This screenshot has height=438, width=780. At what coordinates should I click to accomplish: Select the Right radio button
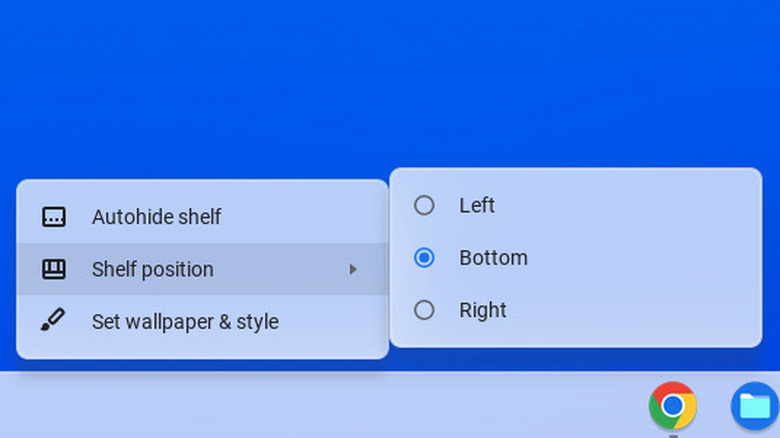click(424, 310)
